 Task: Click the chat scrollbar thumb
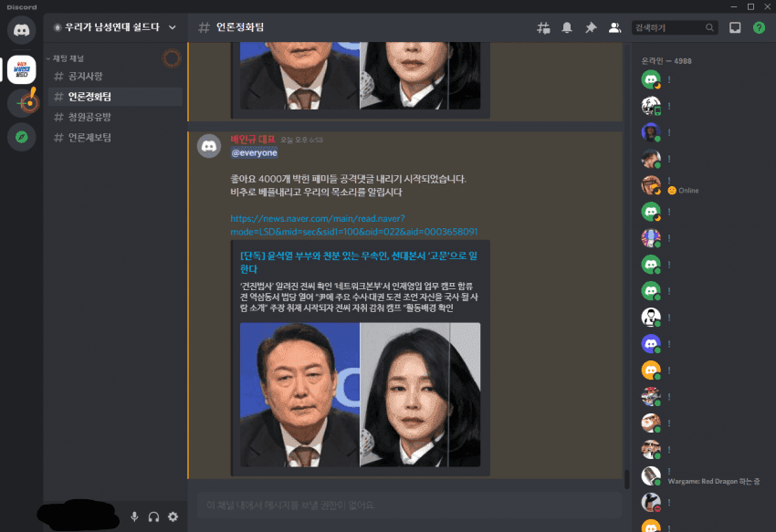pyautogui.click(x=627, y=479)
